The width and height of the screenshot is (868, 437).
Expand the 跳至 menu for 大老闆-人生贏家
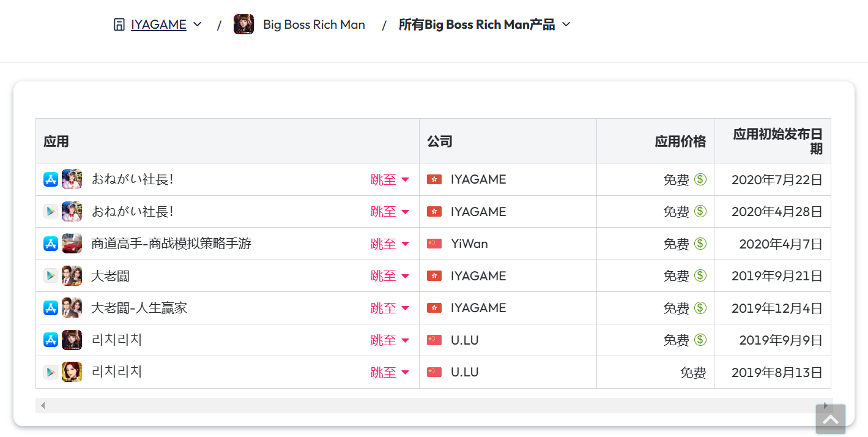pyautogui.click(x=390, y=308)
